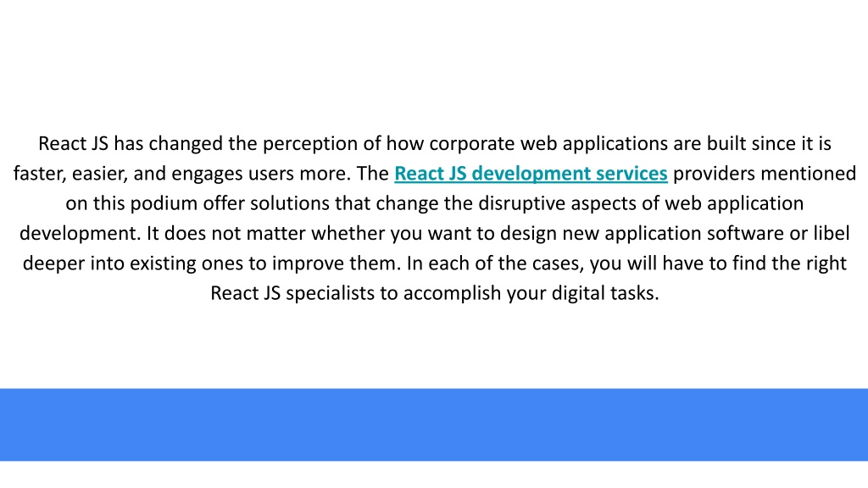The image size is (868, 488).
Task: Click the line "React JS specialists to accomplish your digital tasks."
Action: [x=435, y=293]
